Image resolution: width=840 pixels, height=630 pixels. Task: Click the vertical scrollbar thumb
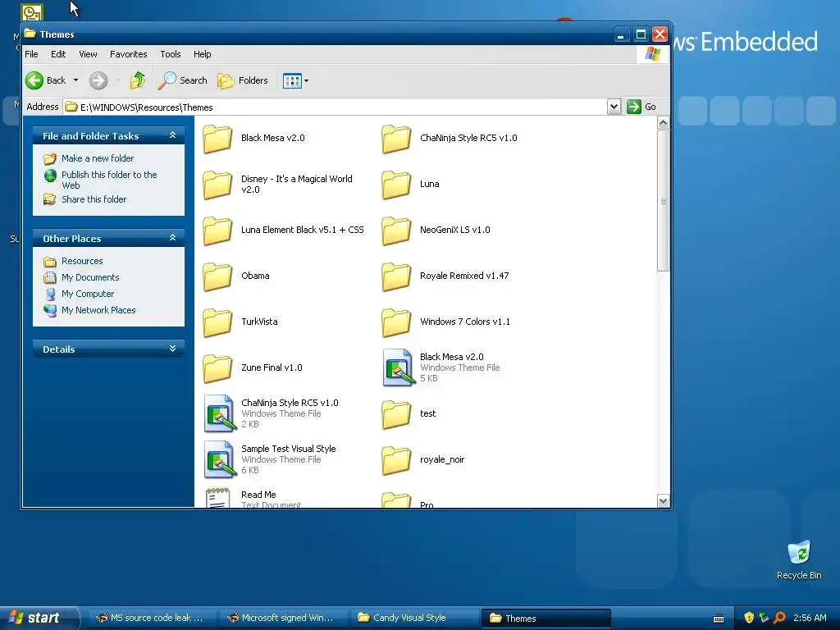pos(663,202)
